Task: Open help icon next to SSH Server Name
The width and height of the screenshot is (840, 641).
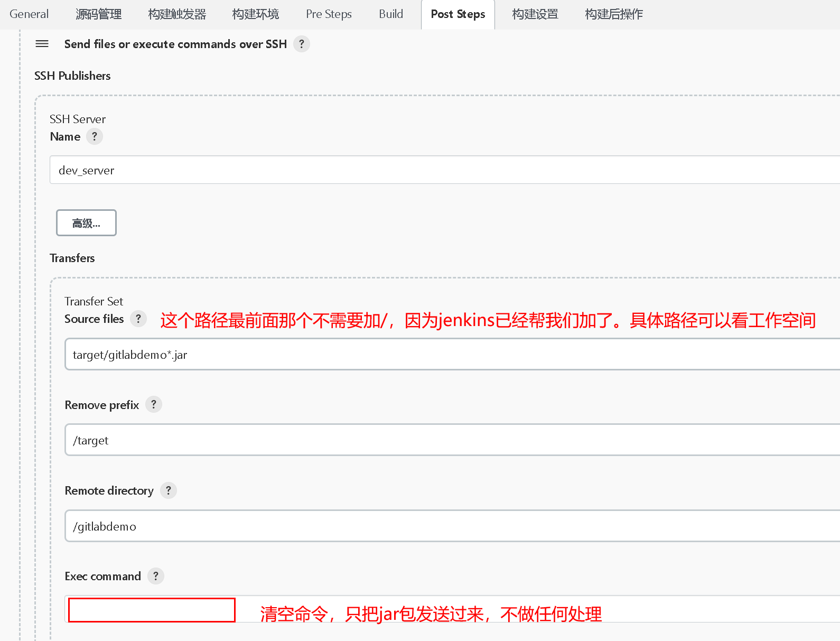Action: click(x=95, y=136)
